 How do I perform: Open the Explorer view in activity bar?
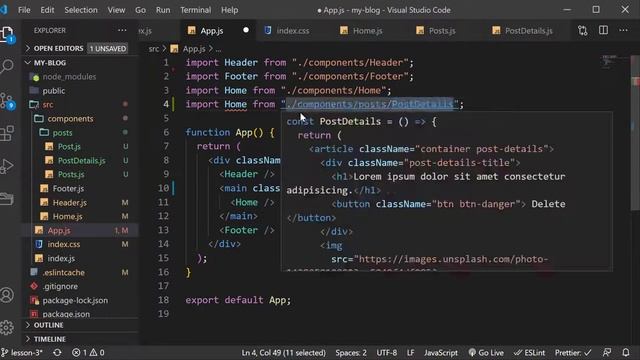(x=7, y=34)
